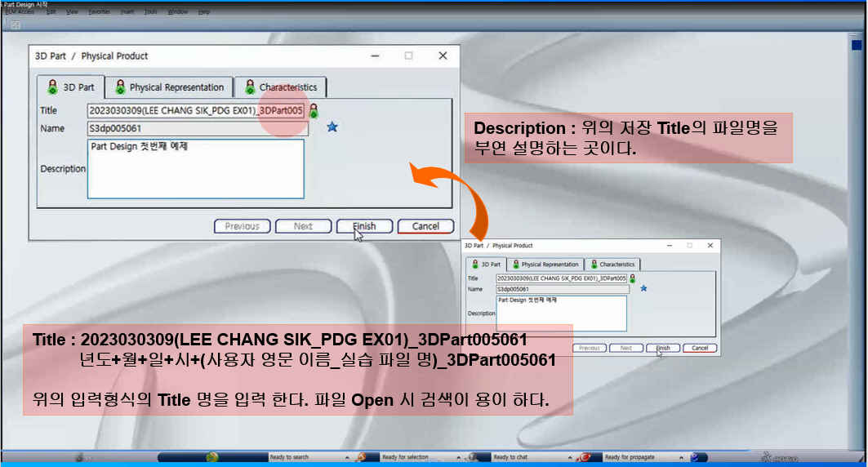Expand the arrow beside Ready to search
Image resolution: width=868 pixels, height=467 pixels.
click(347, 457)
